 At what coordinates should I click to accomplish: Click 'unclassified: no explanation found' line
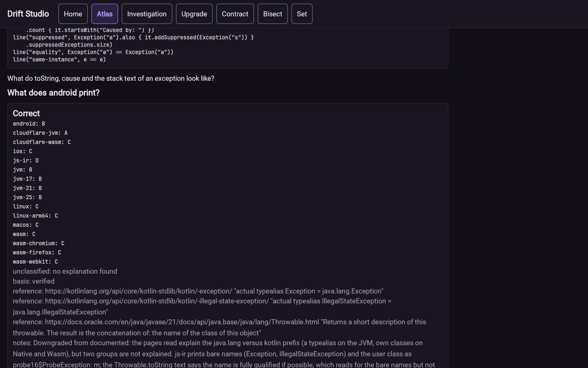[x=65, y=271]
